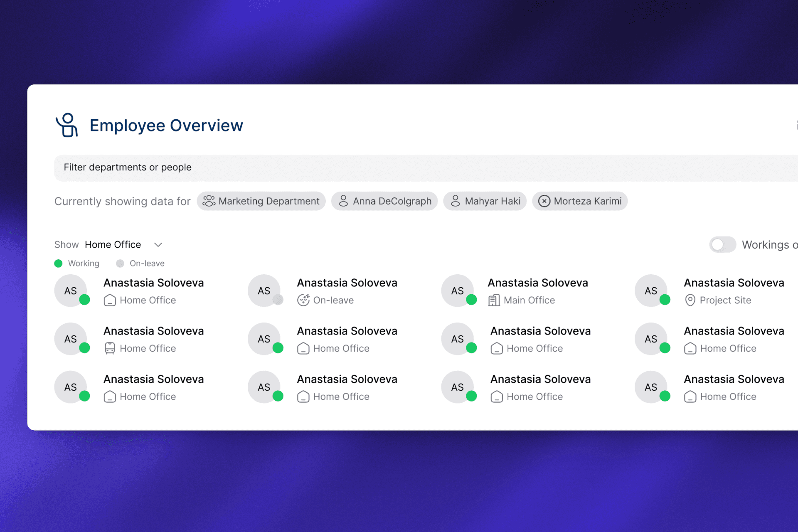Click the 'Currently showing data for' label
This screenshot has width=798, height=532.
pos(122,201)
